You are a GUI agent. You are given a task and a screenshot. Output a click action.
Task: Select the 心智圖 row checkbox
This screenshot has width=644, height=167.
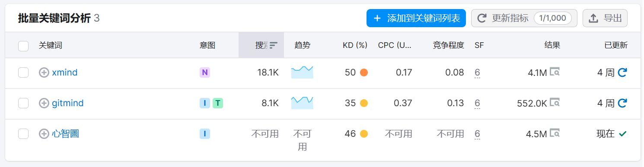coord(23,134)
